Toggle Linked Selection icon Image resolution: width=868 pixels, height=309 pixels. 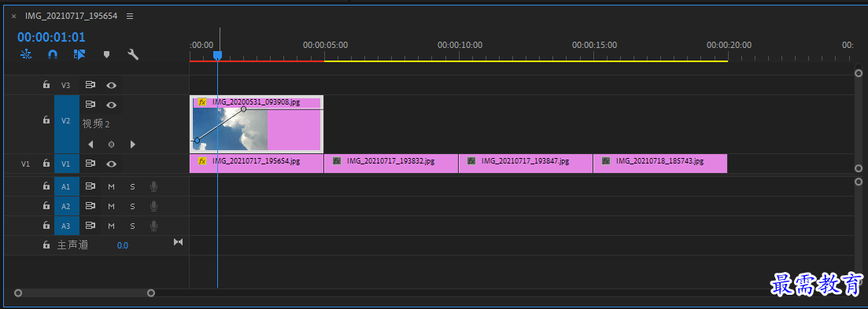[79, 54]
